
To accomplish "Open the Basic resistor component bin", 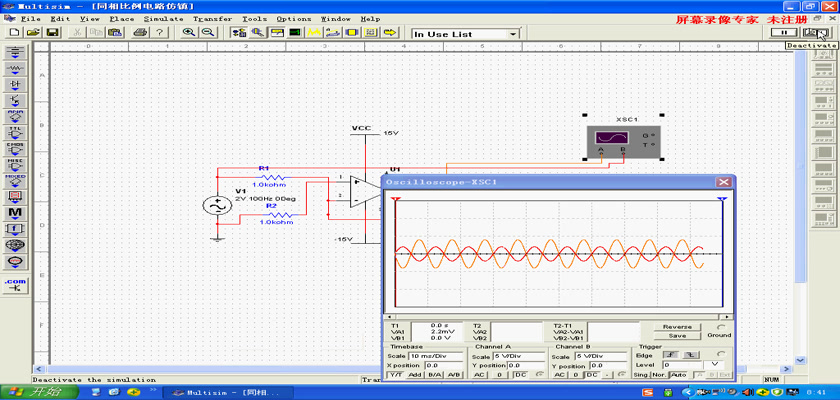I will pos(16,69).
